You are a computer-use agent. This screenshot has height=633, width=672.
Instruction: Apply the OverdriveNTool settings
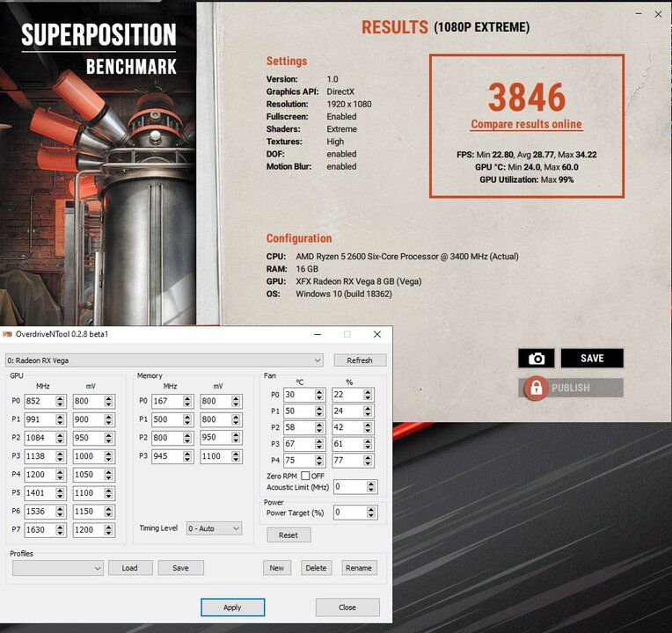tap(232, 608)
